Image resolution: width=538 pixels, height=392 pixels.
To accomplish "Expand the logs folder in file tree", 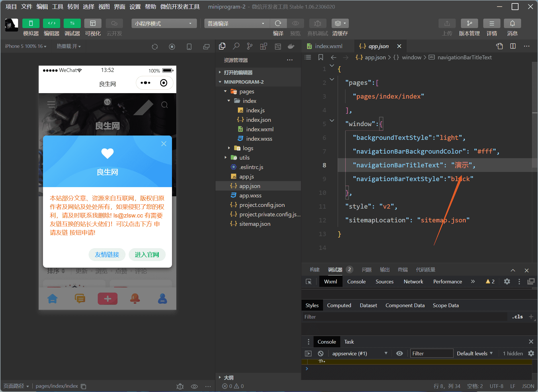I will (x=248, y=148).
